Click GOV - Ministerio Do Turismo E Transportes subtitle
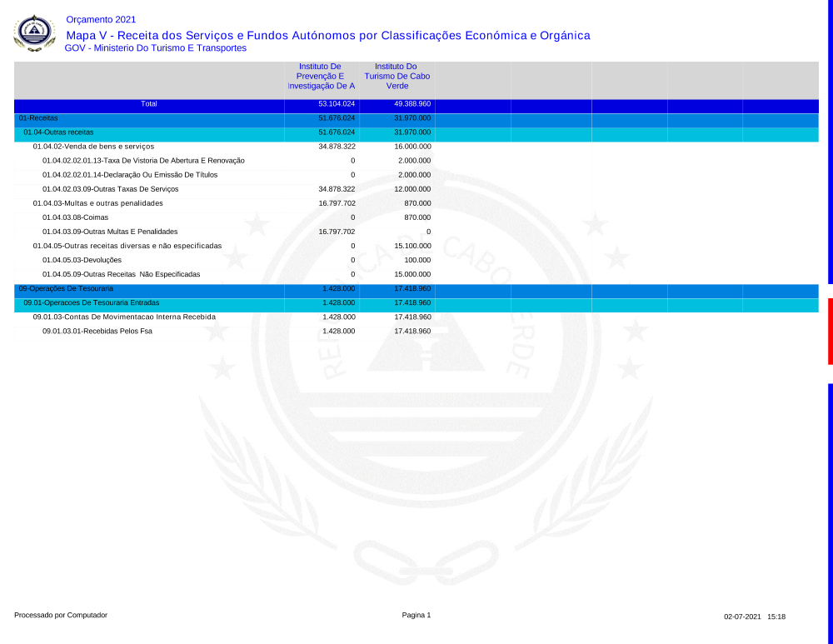The width and height of the screenshot is (833, 644). coord(155,48)
